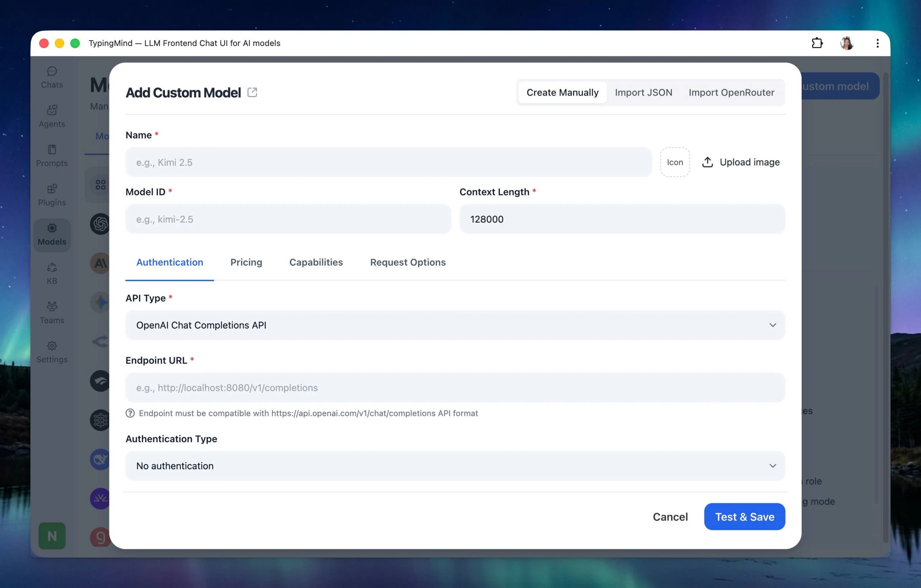Click the browser extensions puzzle icon
The height and width of the screenshot is (588, 921).
point(817,43)
